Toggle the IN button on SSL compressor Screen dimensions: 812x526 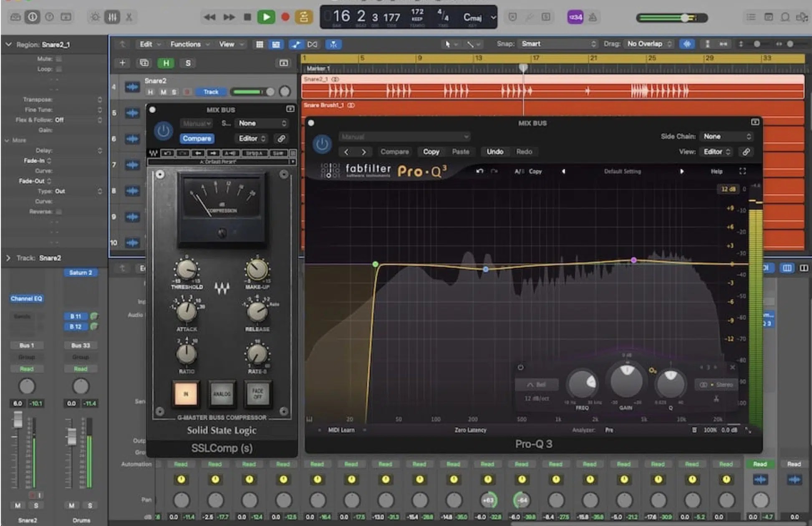click(x=186, y=394)
